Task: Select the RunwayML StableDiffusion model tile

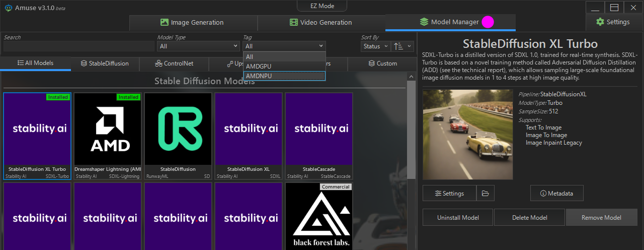Action: click(x=178, y=136)
